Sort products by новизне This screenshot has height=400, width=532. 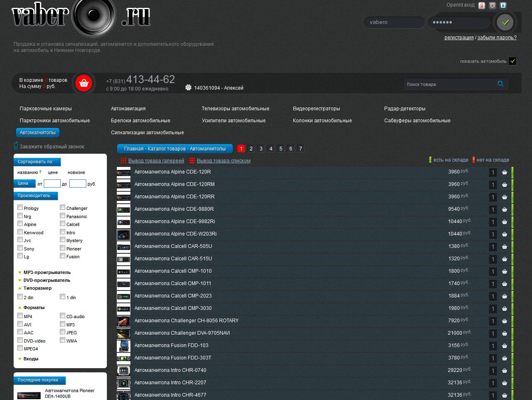tap(76, 172)
